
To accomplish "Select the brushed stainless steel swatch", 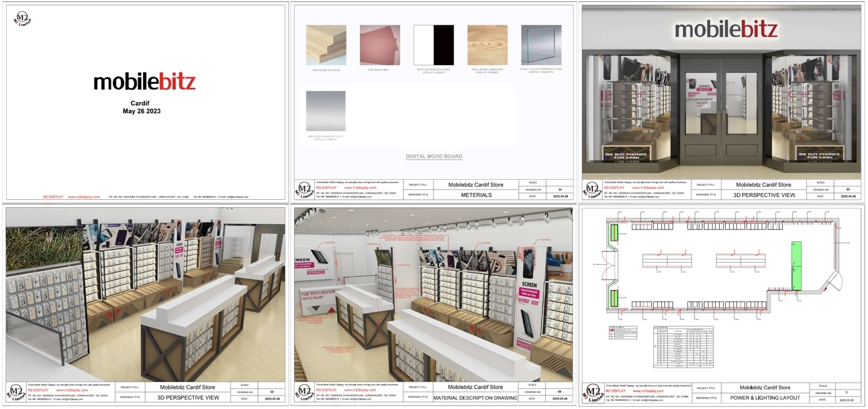I will (x=326, y=111).
